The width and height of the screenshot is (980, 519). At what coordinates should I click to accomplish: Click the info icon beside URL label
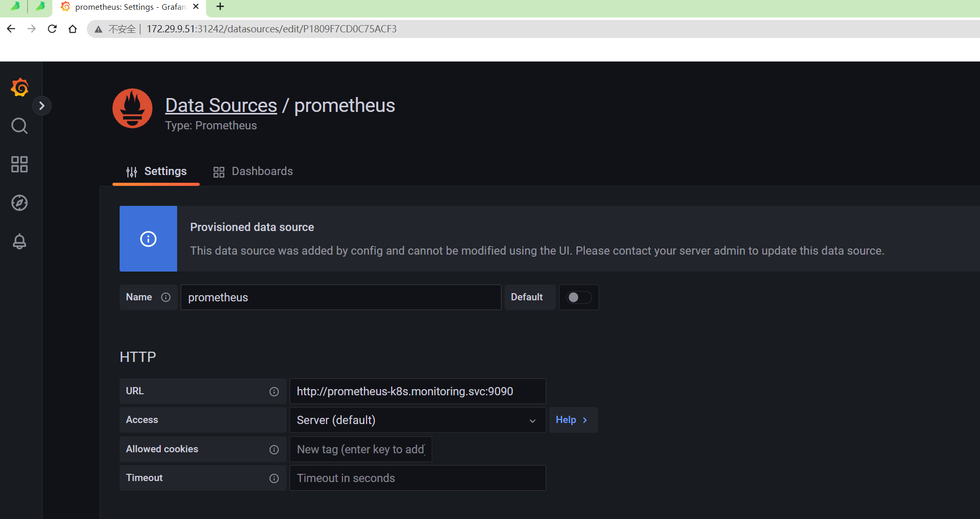pyautogui.click(x=274, y=392)
